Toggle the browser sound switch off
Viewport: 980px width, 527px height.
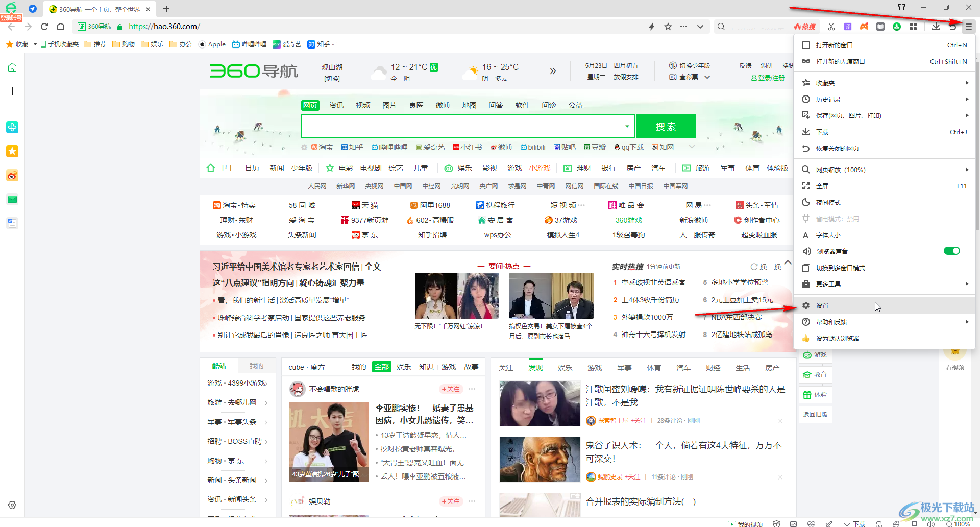coord(951,251)
